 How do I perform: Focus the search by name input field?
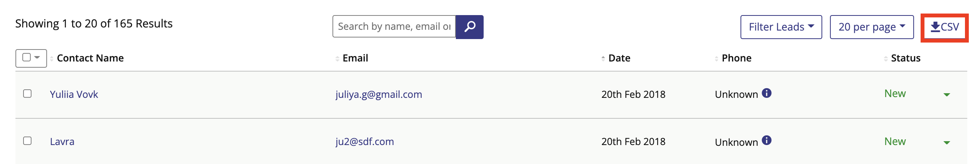(394, 26)
